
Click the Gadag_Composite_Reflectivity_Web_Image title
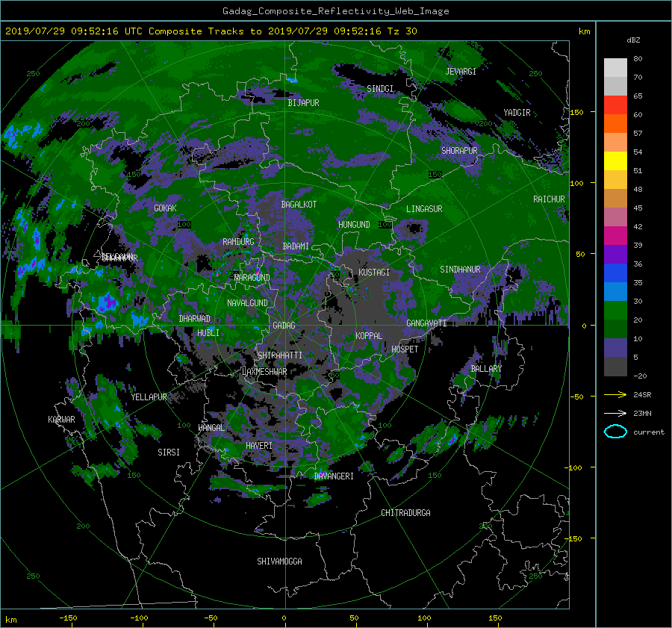(335, 11)
